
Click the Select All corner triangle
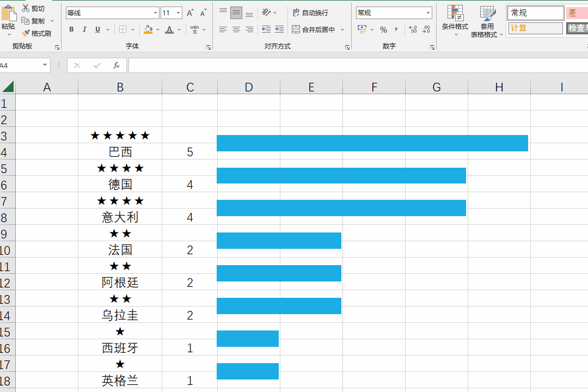(x=8, y=87)
